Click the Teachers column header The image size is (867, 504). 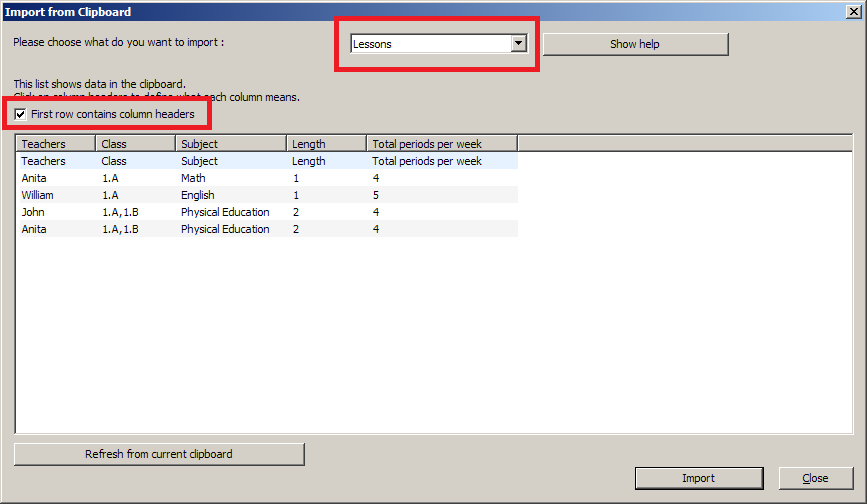coord(56,144)
